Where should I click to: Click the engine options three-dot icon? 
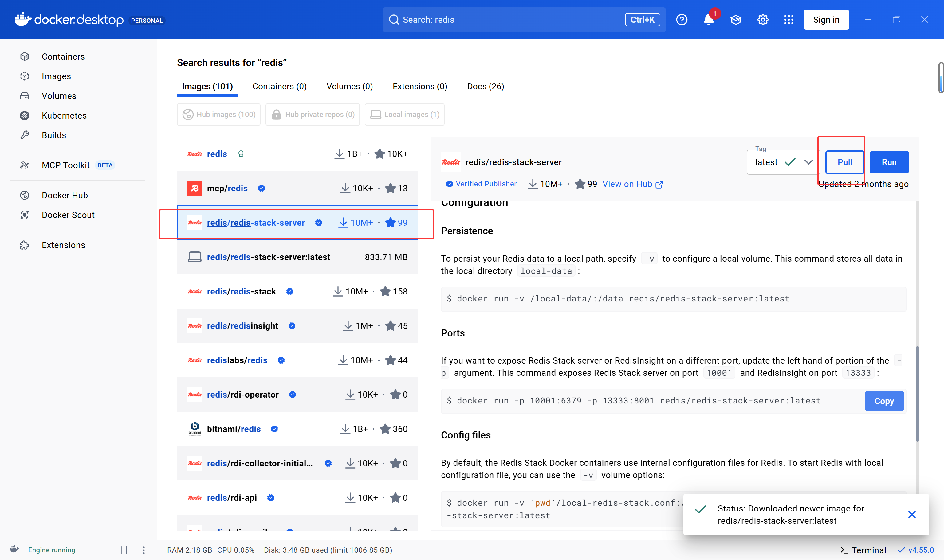144,550
